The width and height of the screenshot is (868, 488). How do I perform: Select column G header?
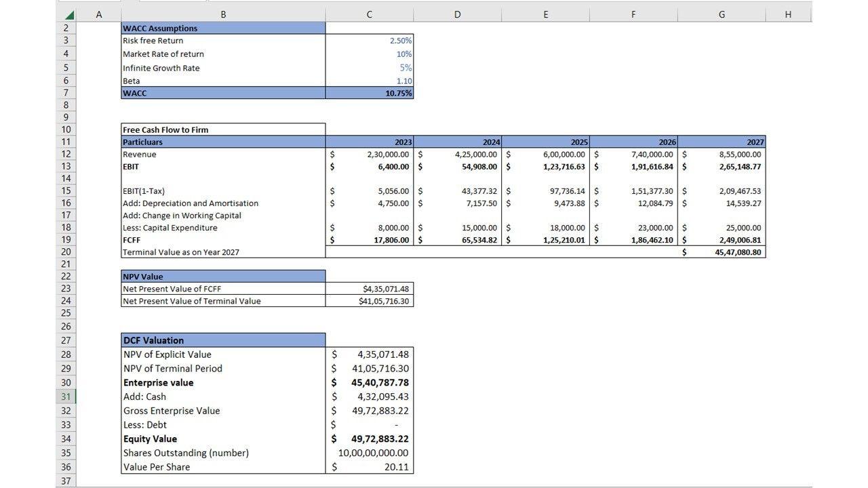tap(721, 14)
